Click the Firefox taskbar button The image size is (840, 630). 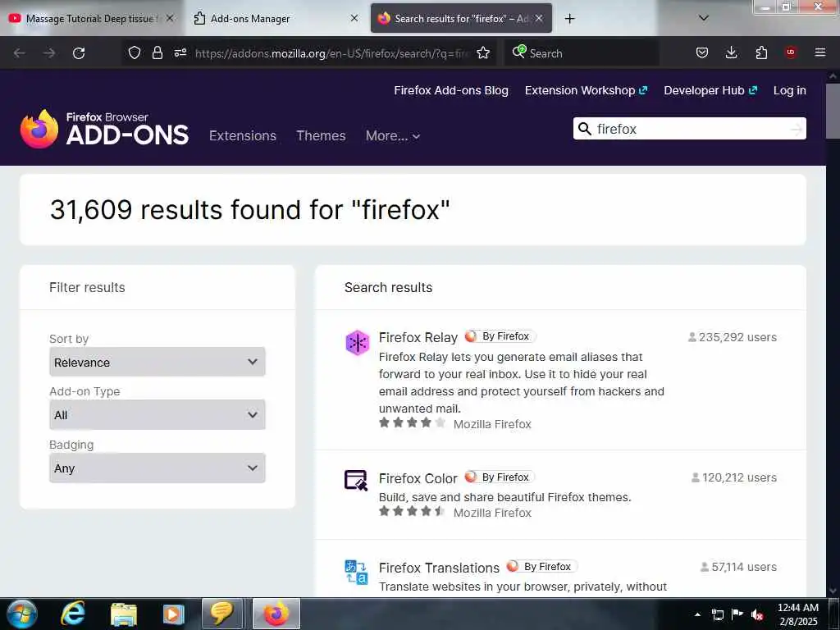tap(276, 614)
